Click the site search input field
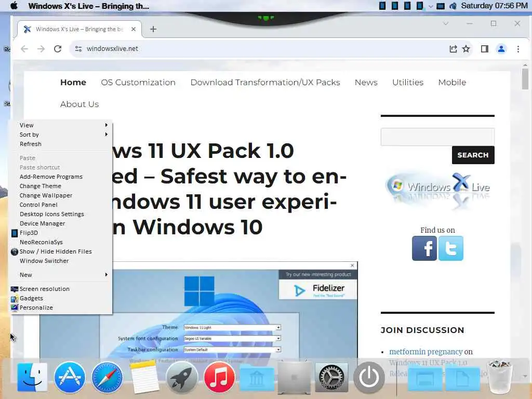The height and width of the screenshot is (399, 532). pos(437,137)
